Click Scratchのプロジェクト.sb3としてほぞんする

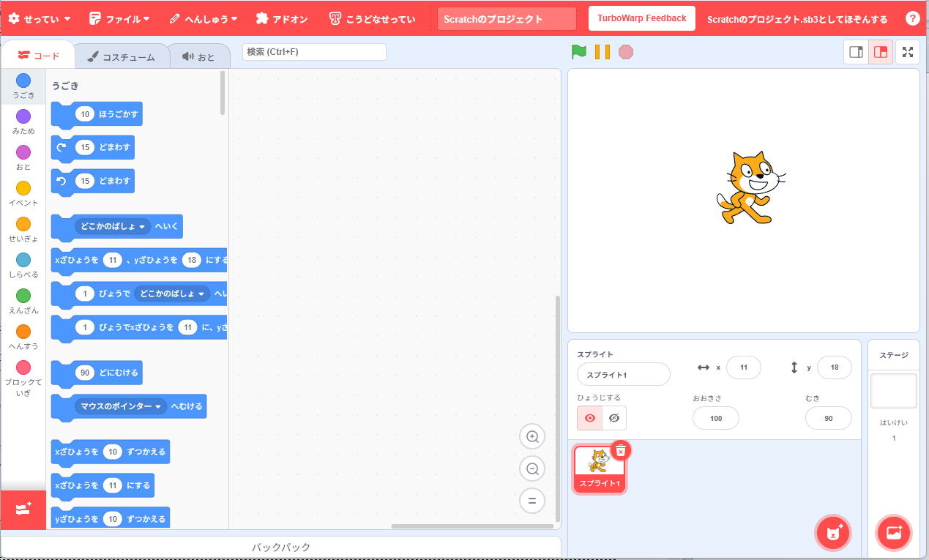(797, 19)
